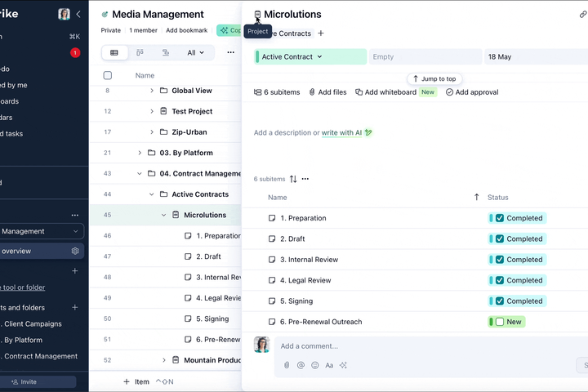Collapse the Active Contracts folder
Viewport: 588px width, 392px height.
click(152, 194)
